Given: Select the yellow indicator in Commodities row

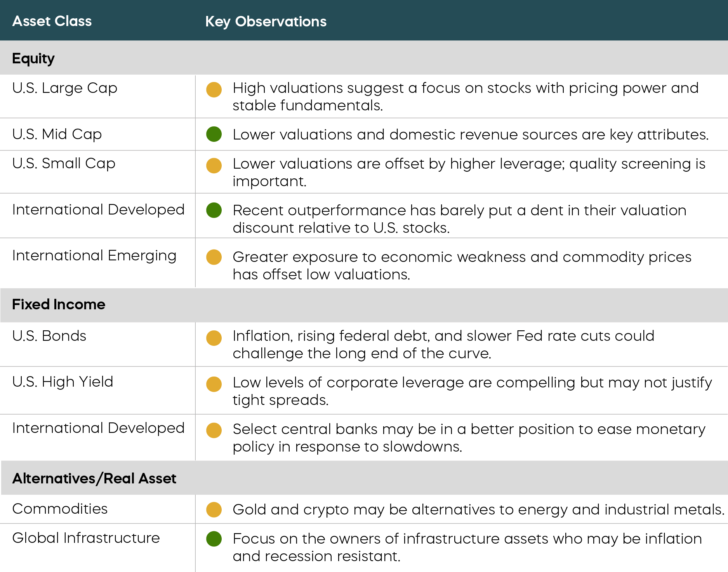Looking at the screenshot, I should point(214,509).
